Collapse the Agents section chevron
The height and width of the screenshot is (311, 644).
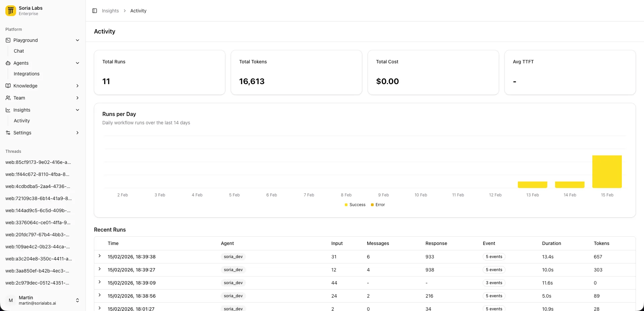[77, 63]
